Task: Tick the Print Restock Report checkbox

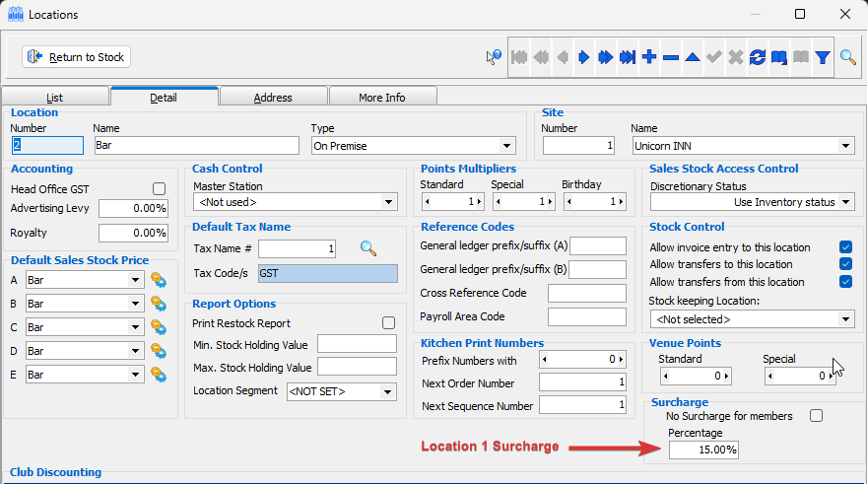Action: tap(388, 323)
